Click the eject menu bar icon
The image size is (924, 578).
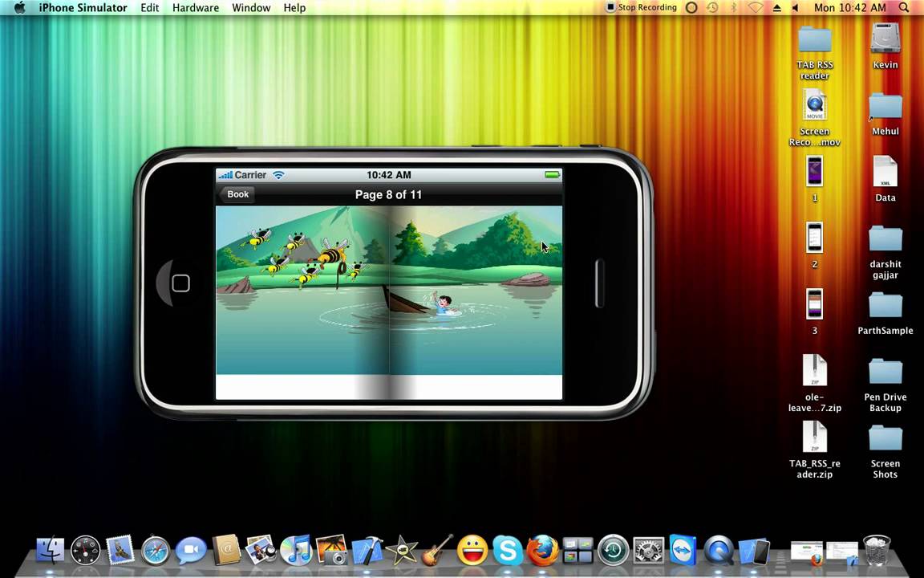point(776,8)
